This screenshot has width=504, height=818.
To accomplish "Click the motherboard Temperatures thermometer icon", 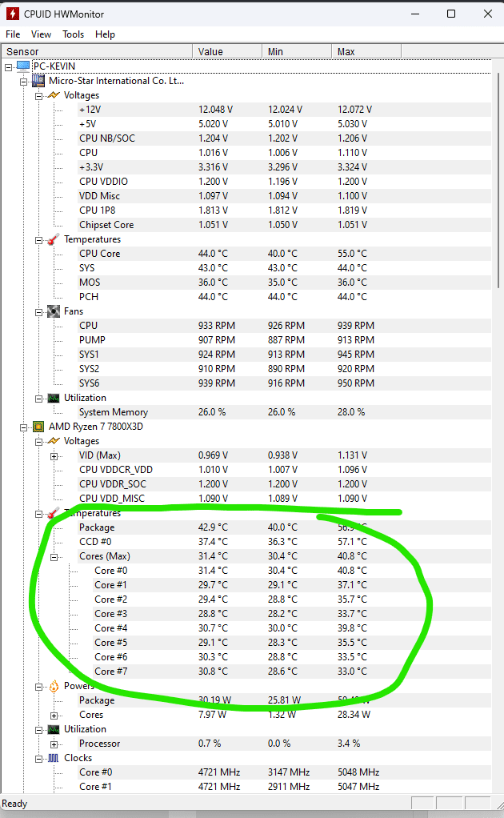I will coord(54,239).
